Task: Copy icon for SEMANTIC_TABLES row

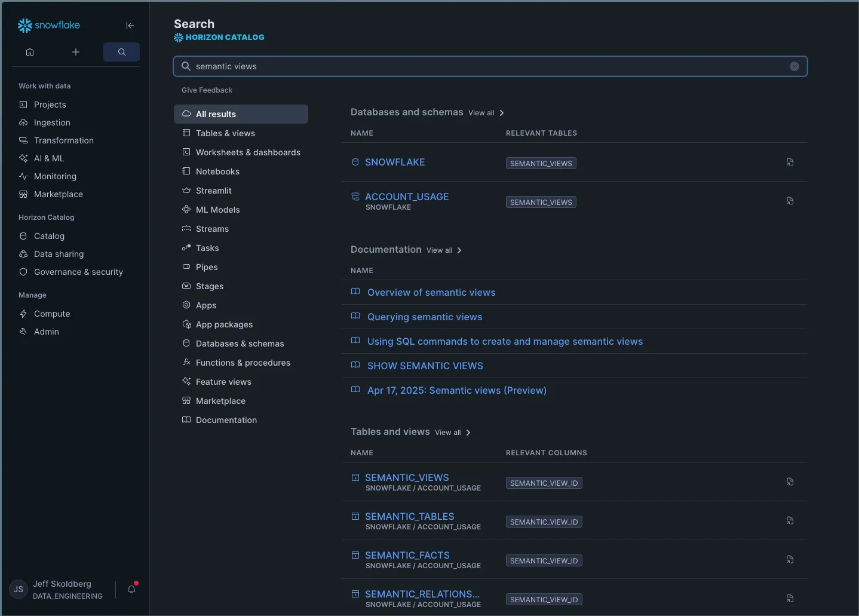Action: pyautogui.click(x=790, y=520)
